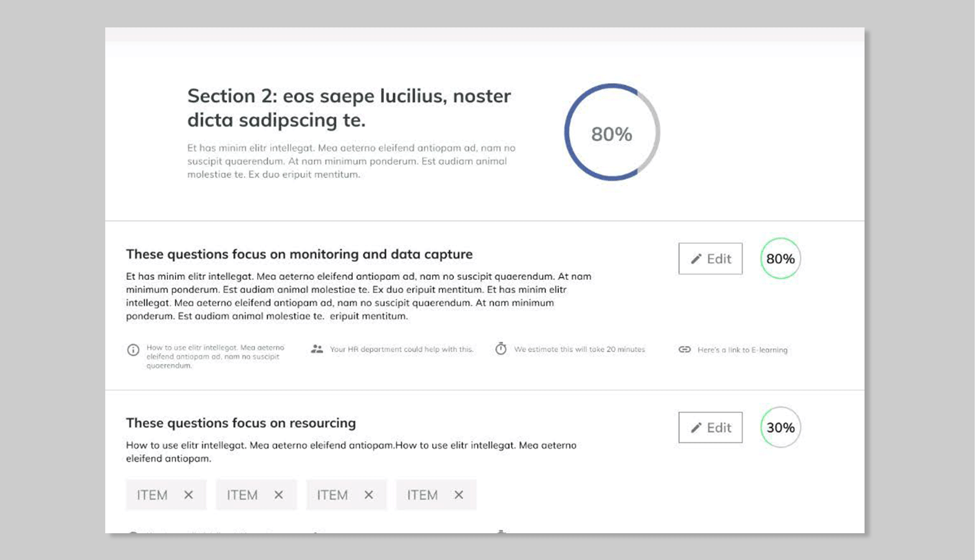
Task: Click the people icon beside the HR department note
Action: point(317,349)
